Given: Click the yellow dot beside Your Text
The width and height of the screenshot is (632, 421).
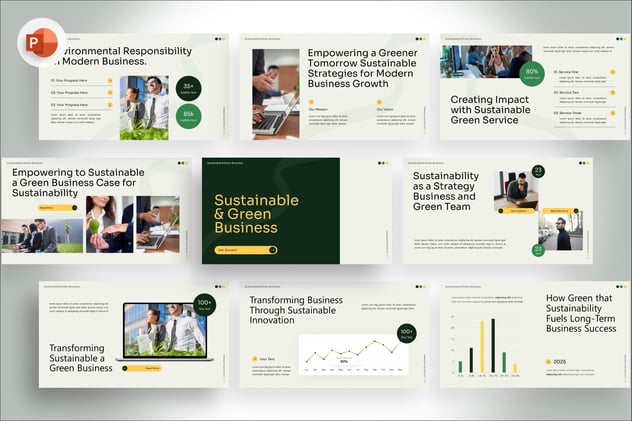Looking at the screenshot, I should click(x=254, y=358).
